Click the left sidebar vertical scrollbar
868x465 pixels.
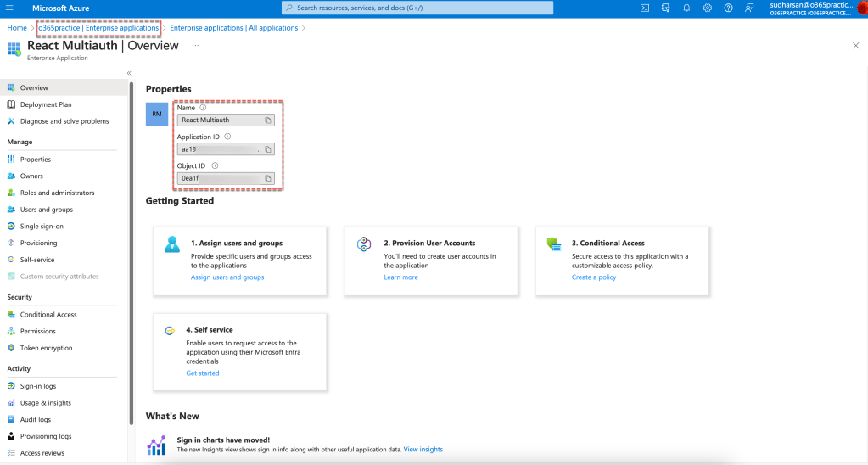click(132, 255)
